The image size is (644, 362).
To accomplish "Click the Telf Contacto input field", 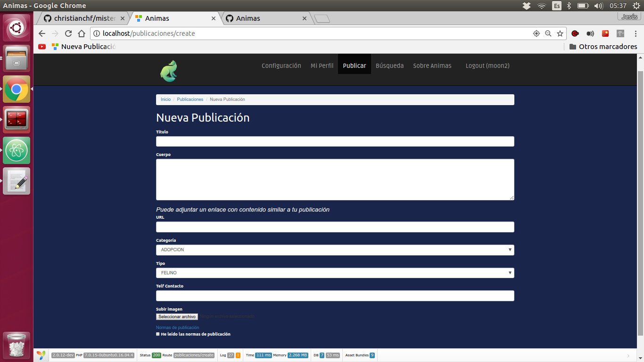I will click(x=335, y=296).
